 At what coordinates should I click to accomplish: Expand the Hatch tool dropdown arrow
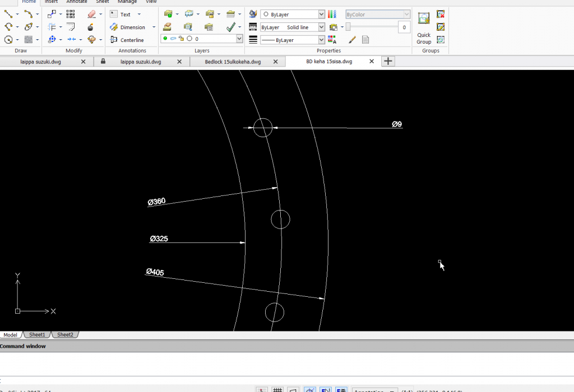coord(37,40)
